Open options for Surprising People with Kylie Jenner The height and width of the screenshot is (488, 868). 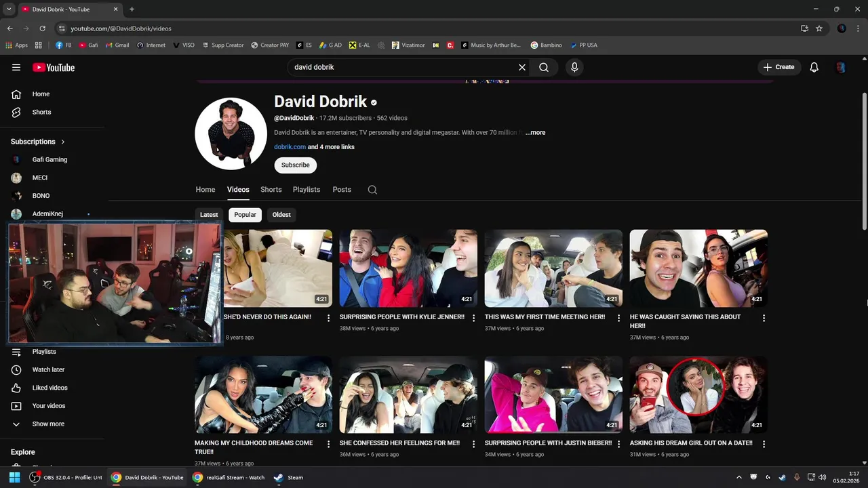473,318
